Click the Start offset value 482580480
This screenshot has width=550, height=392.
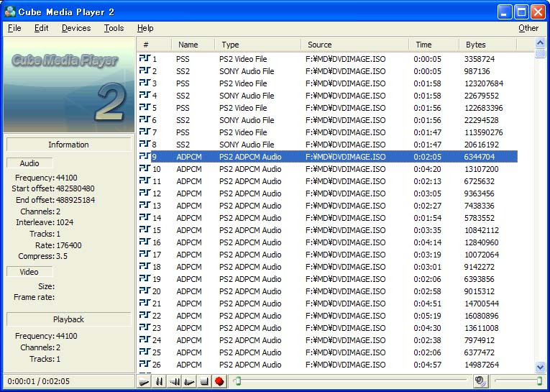tap(75, 188)
